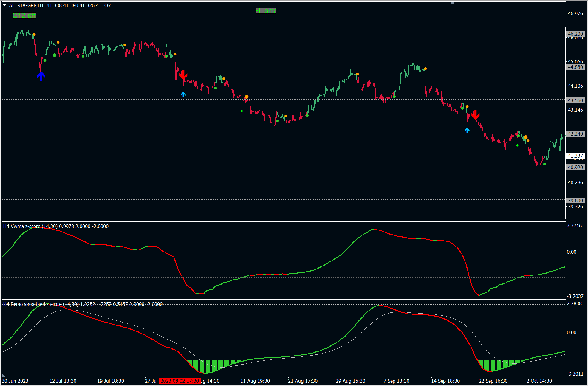
Task: Click the chart shift triangle at top
Action: pyautogui.click(x=452, y=3)
